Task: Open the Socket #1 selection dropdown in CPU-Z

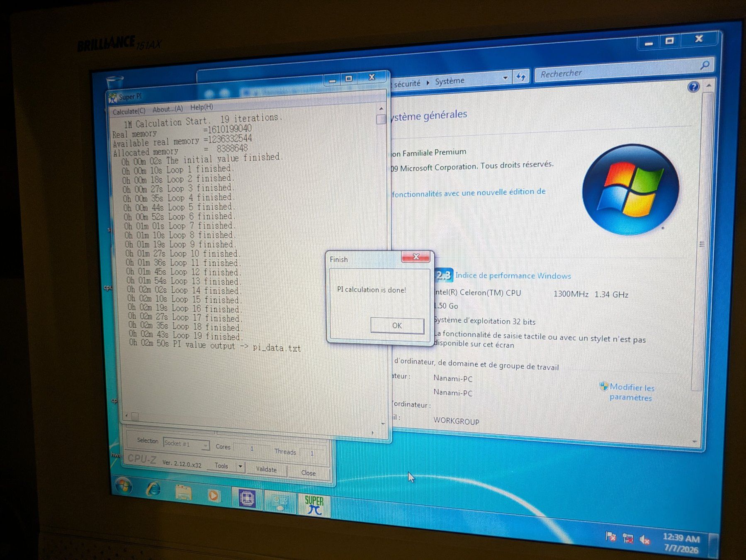Action: (186, 444)
